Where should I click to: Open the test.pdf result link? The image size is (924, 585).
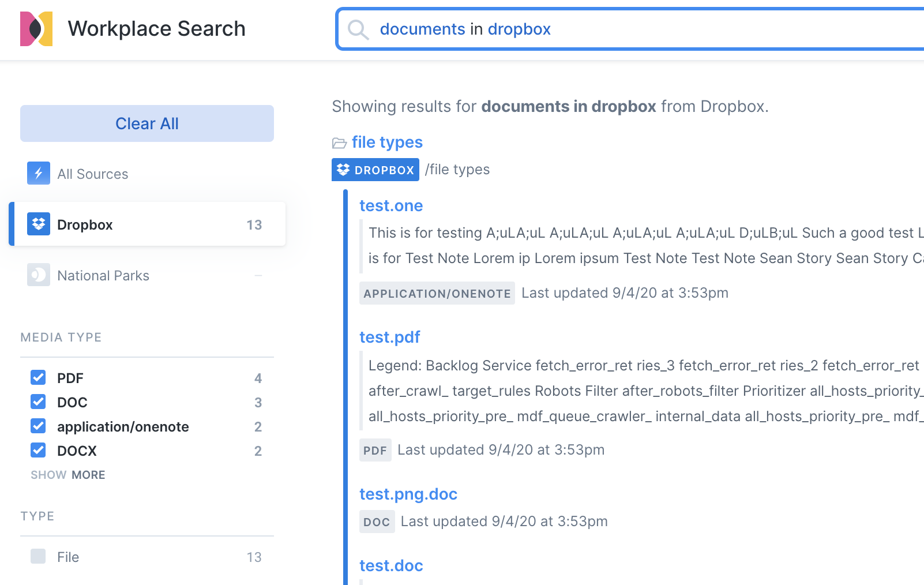(x=389, y=337)
